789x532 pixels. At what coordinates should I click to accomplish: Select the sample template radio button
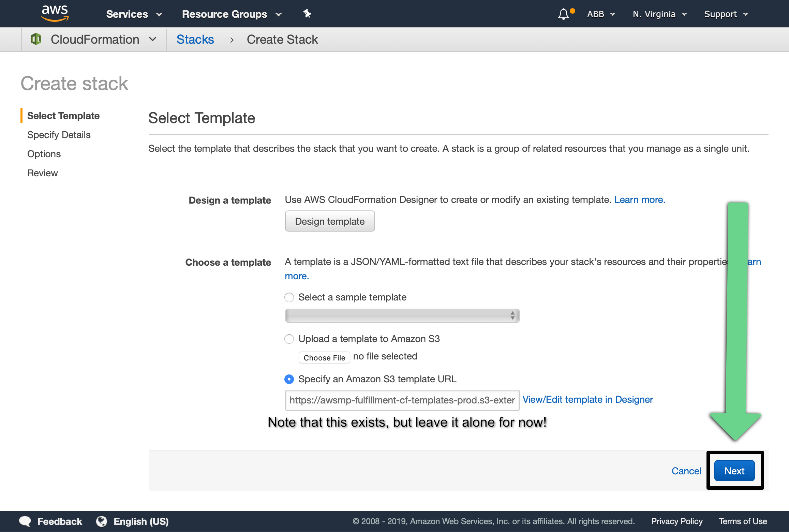point(289,297)
